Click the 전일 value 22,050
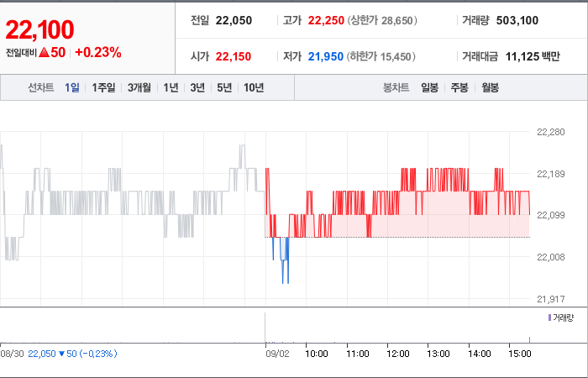The width and height of the screenshot is (588, 378). point(234,20)
